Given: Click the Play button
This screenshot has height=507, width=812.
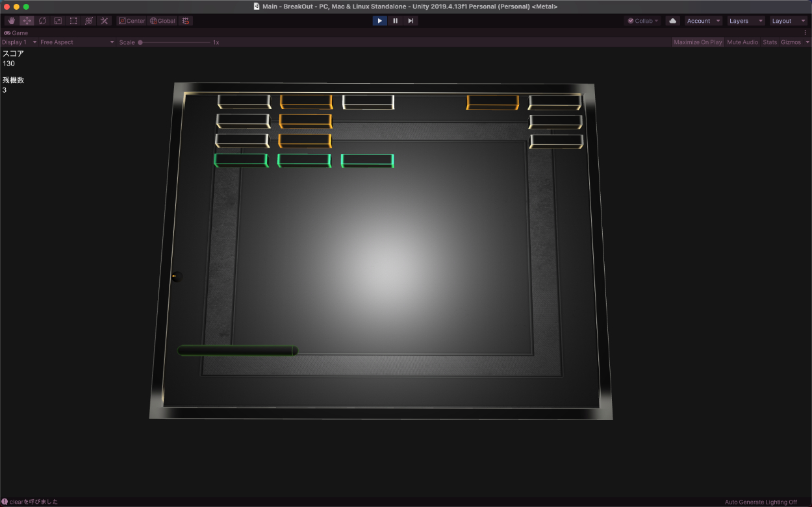Looking at the screenshot, I should pos(380,21).
